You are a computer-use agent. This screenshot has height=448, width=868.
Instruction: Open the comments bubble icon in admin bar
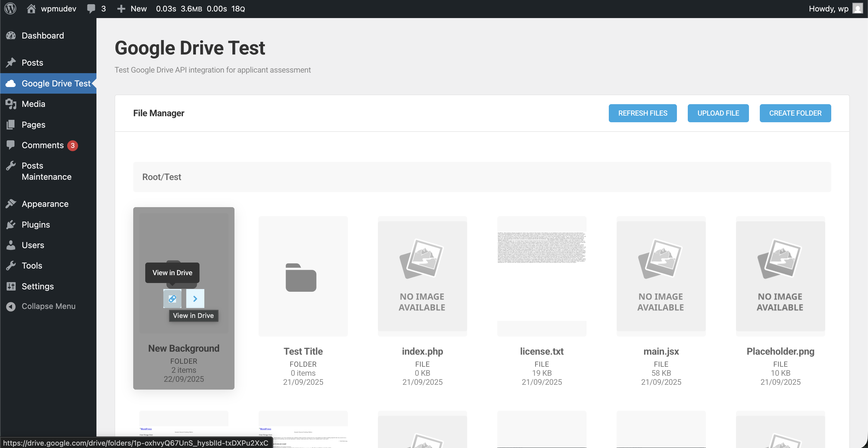[91, 9]
